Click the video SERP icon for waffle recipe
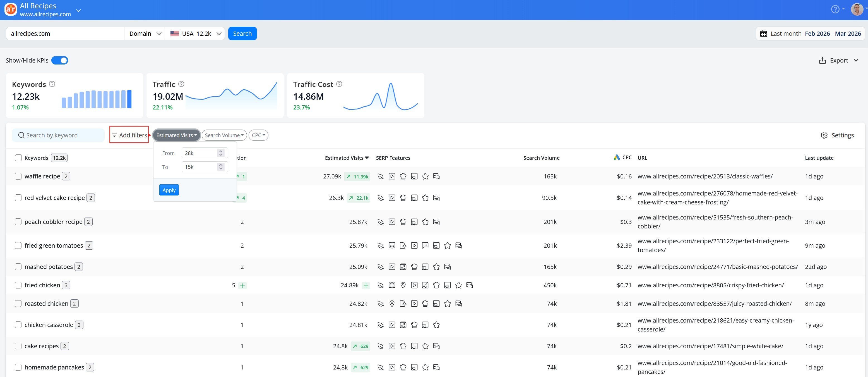Screen dimensions: 868x377 (392, 176)
